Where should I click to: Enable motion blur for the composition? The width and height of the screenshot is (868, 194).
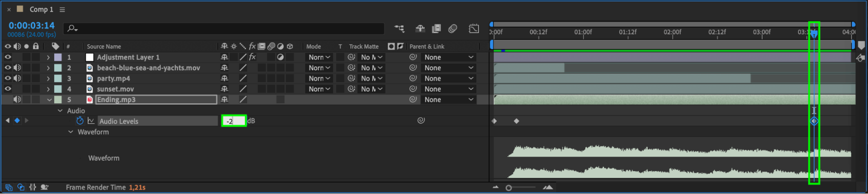point(452,29)
